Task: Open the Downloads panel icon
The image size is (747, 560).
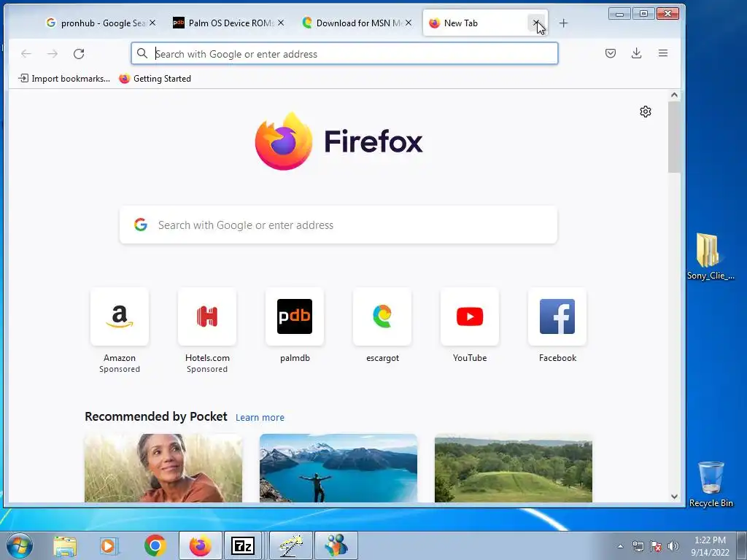Action: (636, 53)
